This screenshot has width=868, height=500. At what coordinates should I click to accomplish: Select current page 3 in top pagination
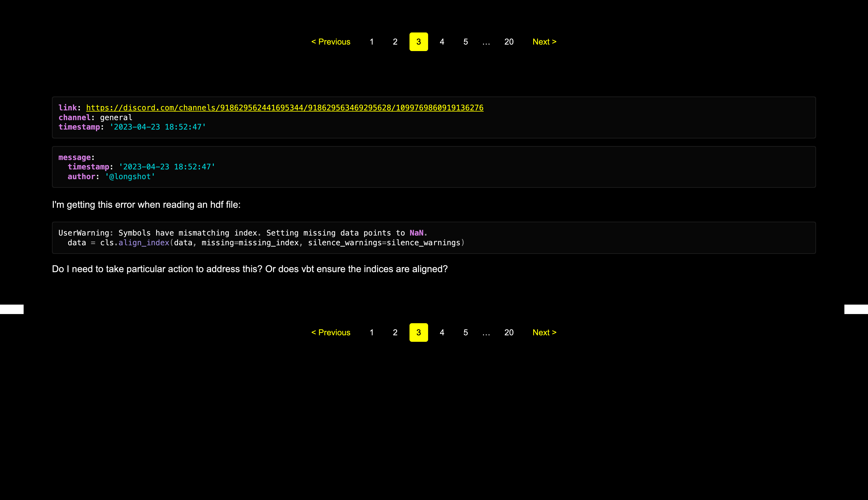click(x=418, y=42)
